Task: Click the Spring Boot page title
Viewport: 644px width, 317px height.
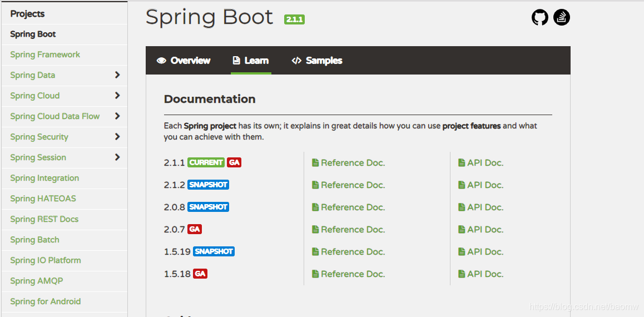Action: pos(209,17)
